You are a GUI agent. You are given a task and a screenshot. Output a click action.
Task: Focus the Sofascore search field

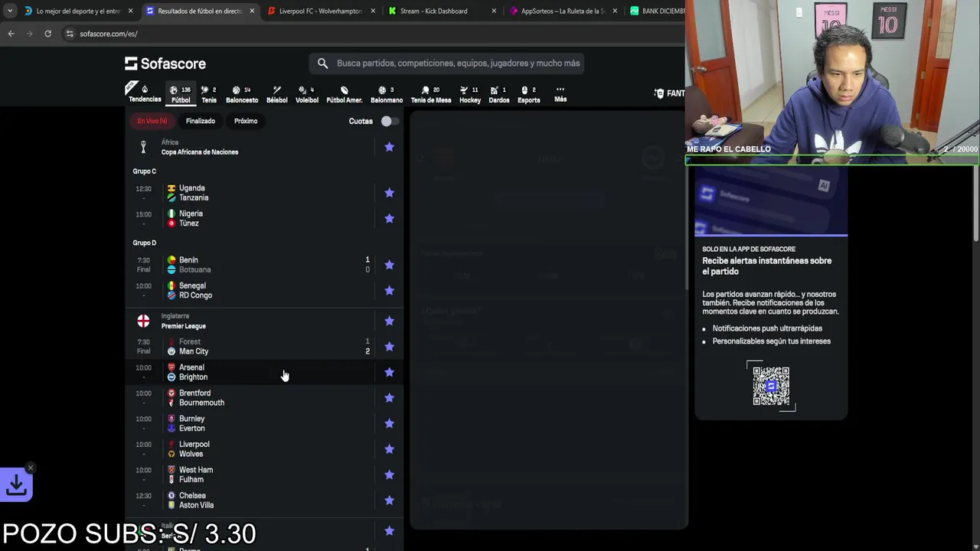(447, 64)
